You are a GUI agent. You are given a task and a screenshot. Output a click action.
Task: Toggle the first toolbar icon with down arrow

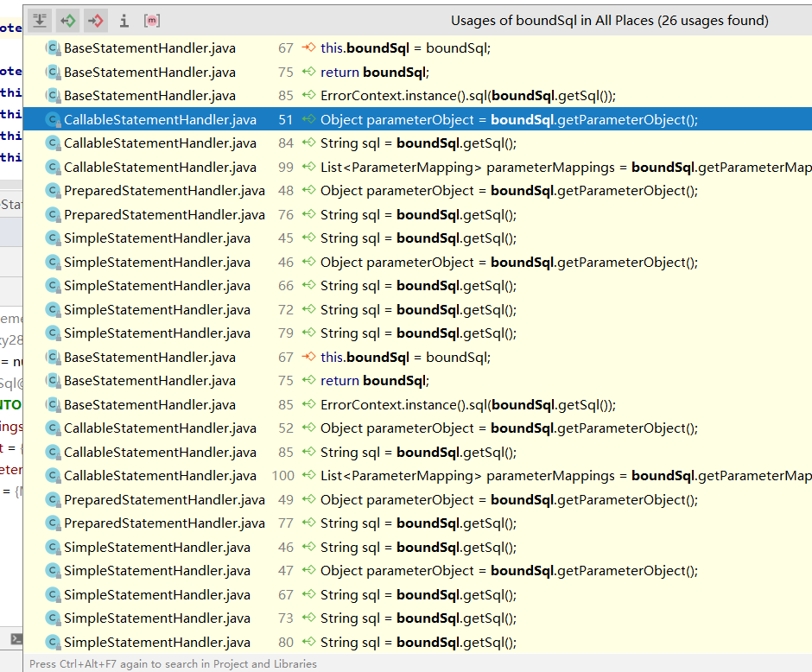pos(41,20)
